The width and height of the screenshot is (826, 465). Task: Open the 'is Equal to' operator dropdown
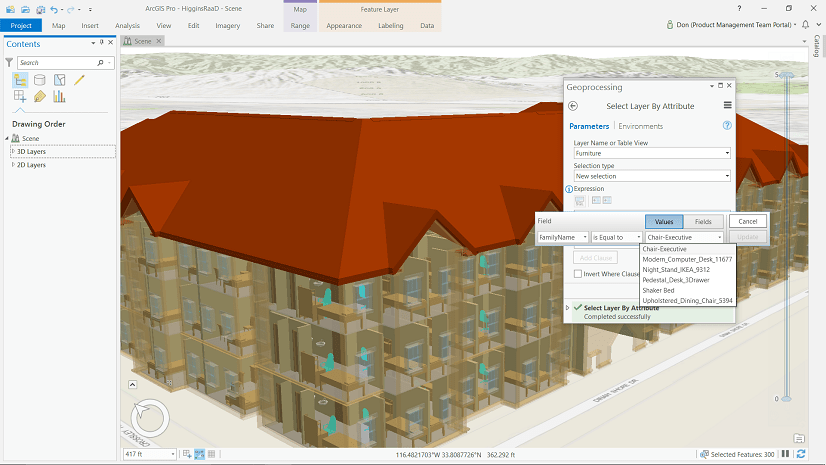coord(617,238)
